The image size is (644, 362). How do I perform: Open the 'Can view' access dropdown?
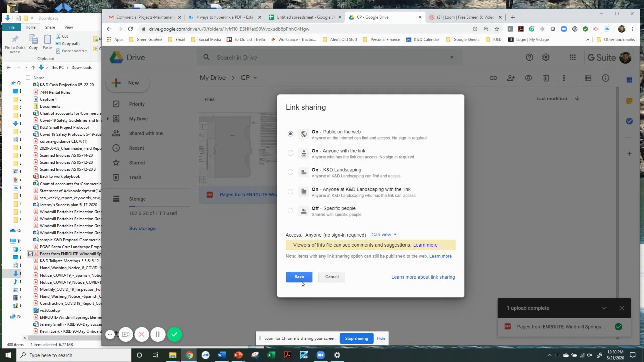coord(384,235)
